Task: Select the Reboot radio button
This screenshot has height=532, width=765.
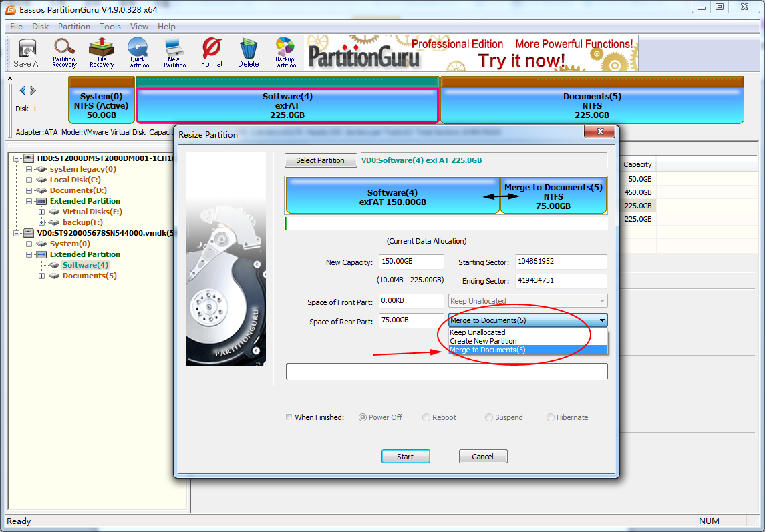Action: [x=426, y=417]
